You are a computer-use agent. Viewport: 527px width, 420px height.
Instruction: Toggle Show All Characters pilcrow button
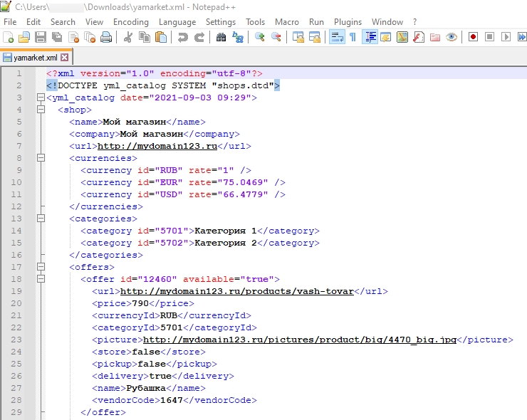(x=353, y=38)
